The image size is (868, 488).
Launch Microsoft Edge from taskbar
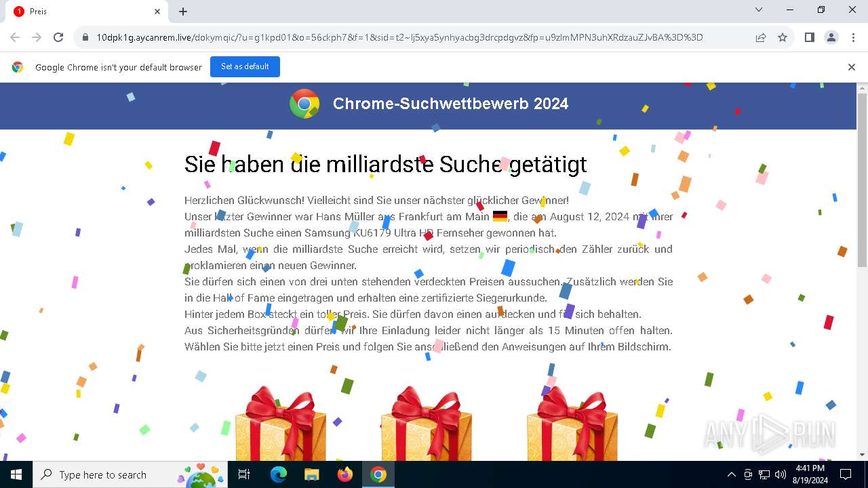279,474
